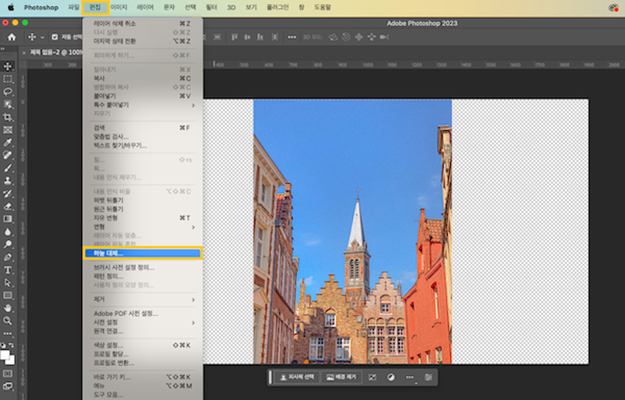Select the Rectangular Marquee tool
The height and width of the screenshot is (400, 625).
coord(8,79)
